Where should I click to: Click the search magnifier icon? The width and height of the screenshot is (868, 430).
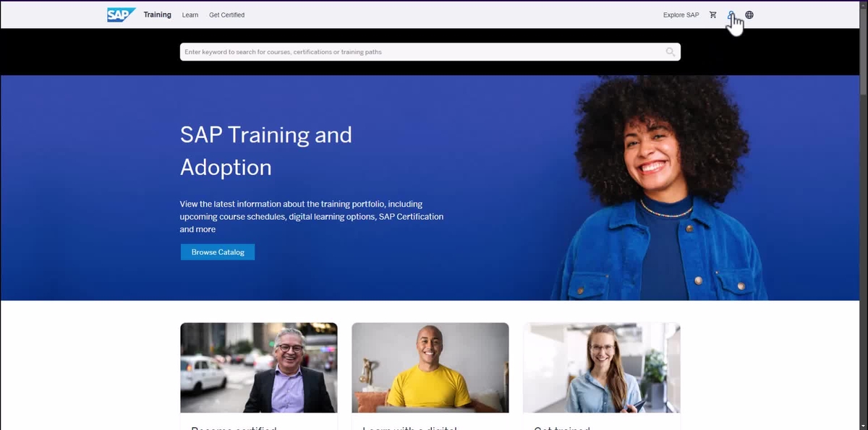pyautogui.click(x=671, y=52)
